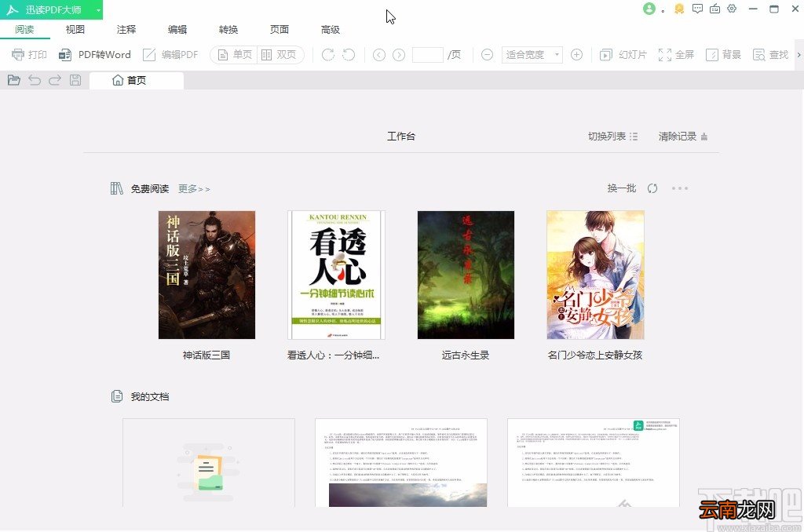Click the user account avatar icon
Image resolution: width=804 pixels, height=532 pixels.
pyautogui.click(x=649, y=9)
